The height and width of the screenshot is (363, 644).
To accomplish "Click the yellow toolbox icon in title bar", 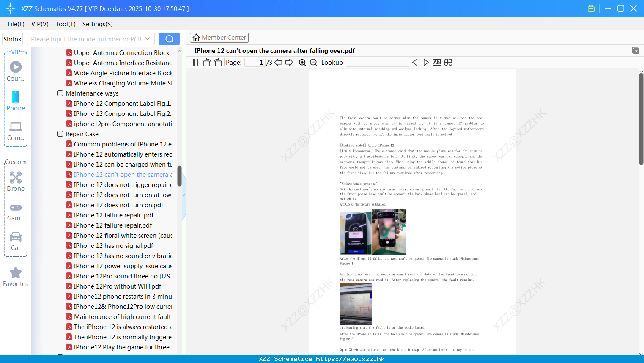I will (x=591, y=8).
